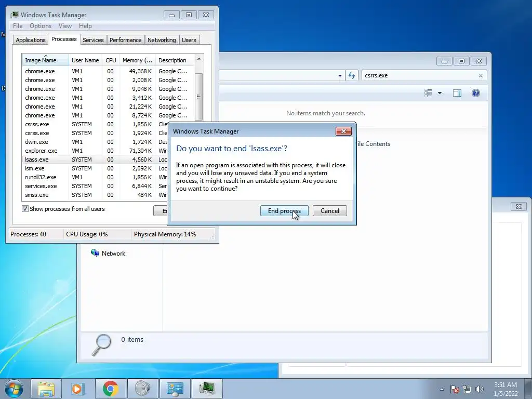Switch to the Users tab

[189, 40]
